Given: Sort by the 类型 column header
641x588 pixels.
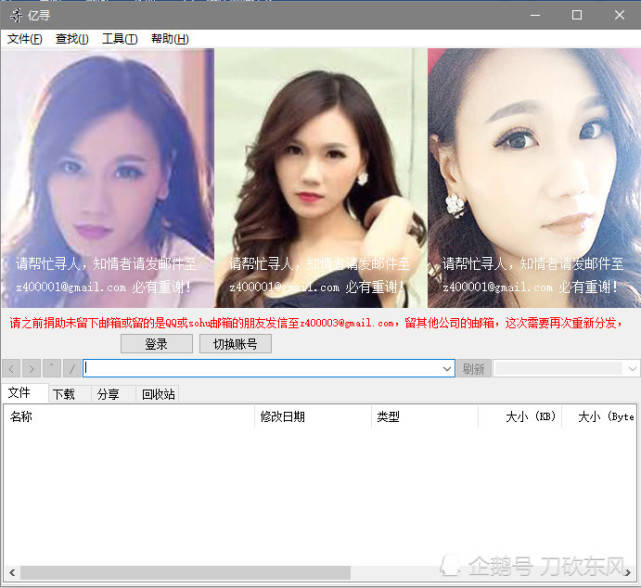Looking at the screenshot, I should click(425, 417).
